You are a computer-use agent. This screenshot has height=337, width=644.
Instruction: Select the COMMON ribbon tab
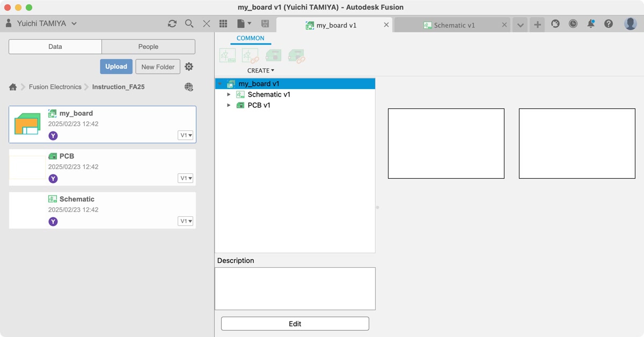click(251, 39)
